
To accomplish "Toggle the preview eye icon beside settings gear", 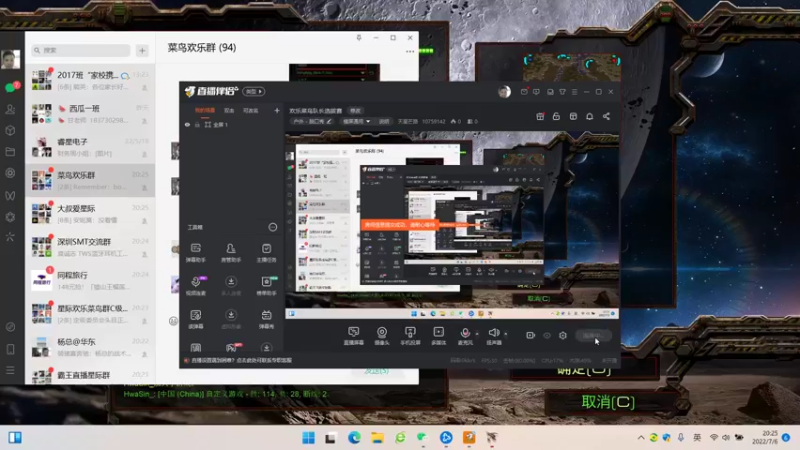I will 546,335.
